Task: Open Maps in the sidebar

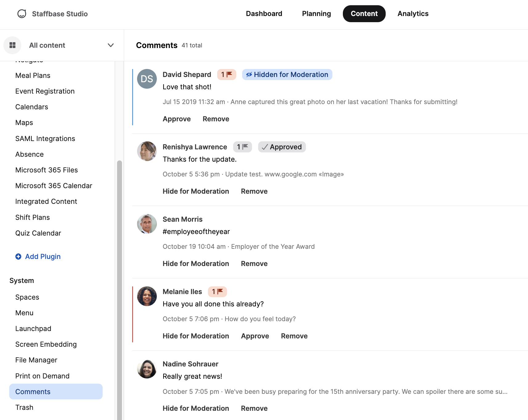Action: click(24, 123)
